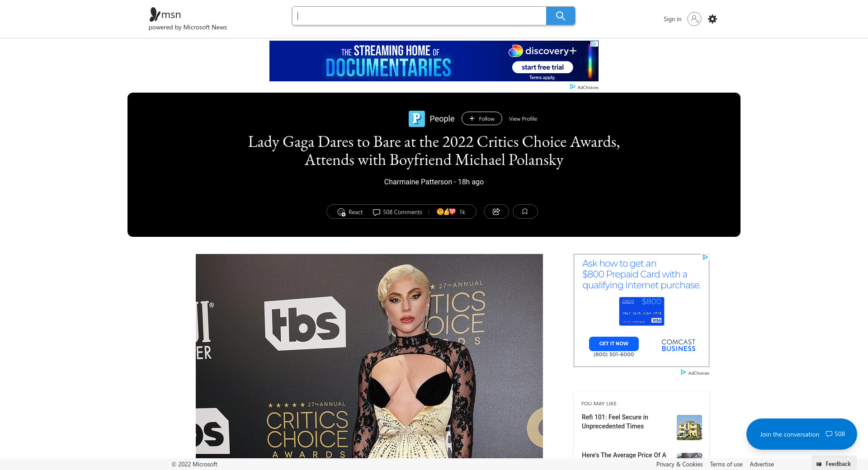Image resolution: width=868 pixels, height=470 pixels.
Task: Click Join the conversation button
Action: pyautogui.click(x=802, y=434)
